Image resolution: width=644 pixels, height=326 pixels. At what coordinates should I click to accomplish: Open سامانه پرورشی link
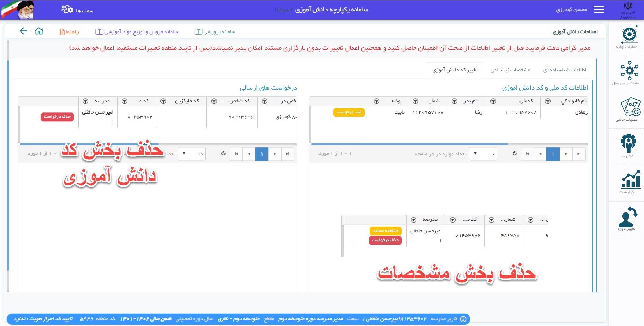(x=215, y=32)
